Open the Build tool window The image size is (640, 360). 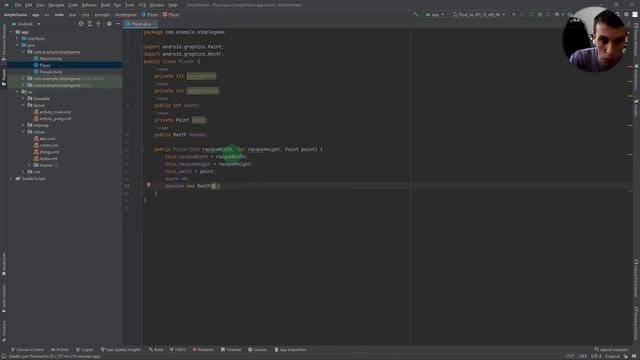pos(156,350)
